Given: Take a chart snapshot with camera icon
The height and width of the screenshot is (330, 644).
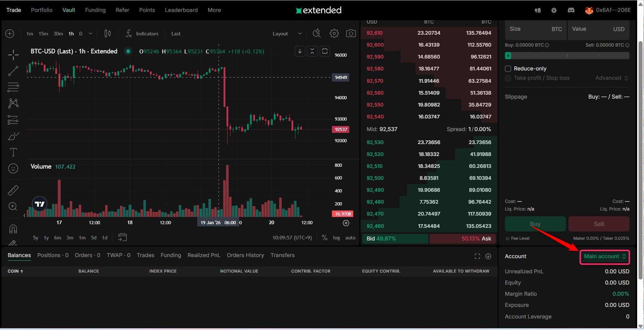Looking at the screenshot, I should [351, 34].
